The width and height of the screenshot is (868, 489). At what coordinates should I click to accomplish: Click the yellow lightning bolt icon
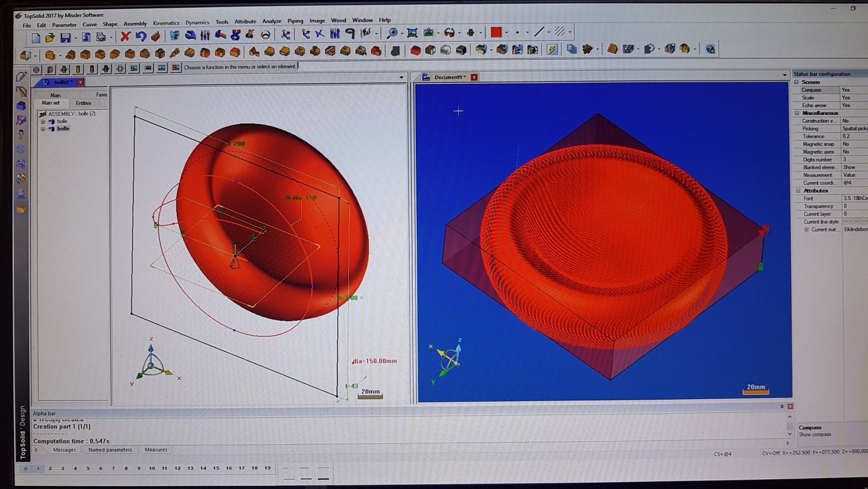(x=552, y=50)
